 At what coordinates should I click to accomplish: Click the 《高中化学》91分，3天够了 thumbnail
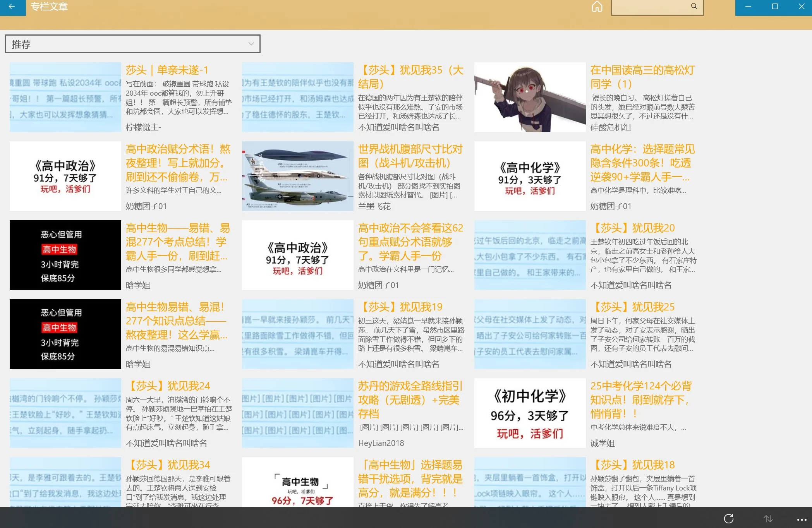pos(530,176)
